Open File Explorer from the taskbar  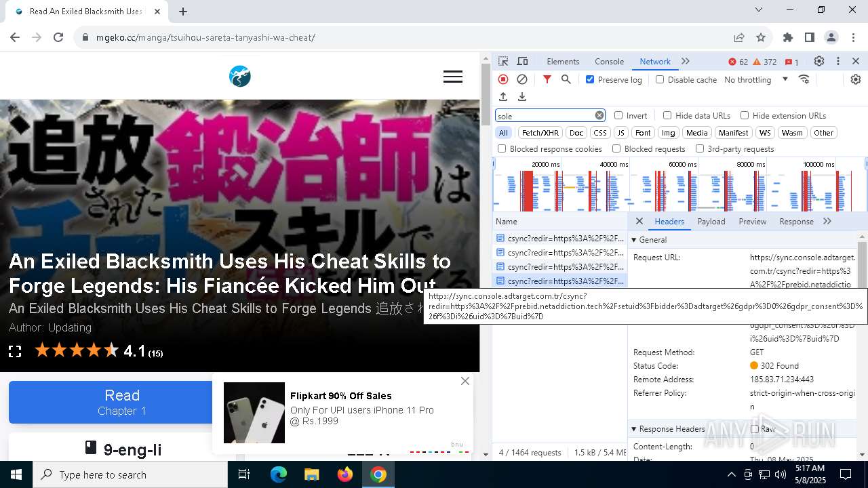(x=312, y=474)
